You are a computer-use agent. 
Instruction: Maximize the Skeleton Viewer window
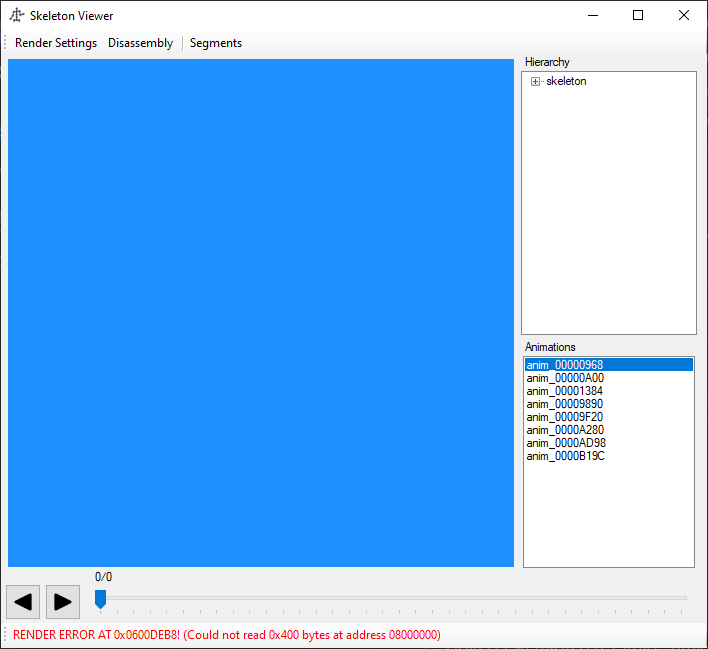click(x=638, y=15)
